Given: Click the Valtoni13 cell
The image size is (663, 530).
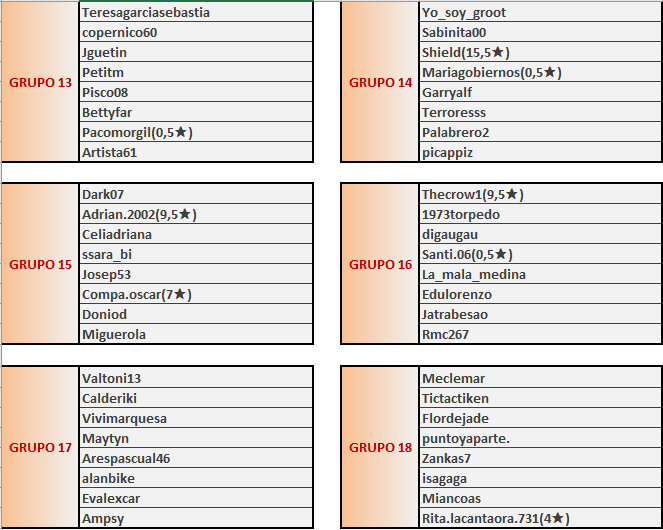Looking at the screenshot, I should tap(195, 378).
